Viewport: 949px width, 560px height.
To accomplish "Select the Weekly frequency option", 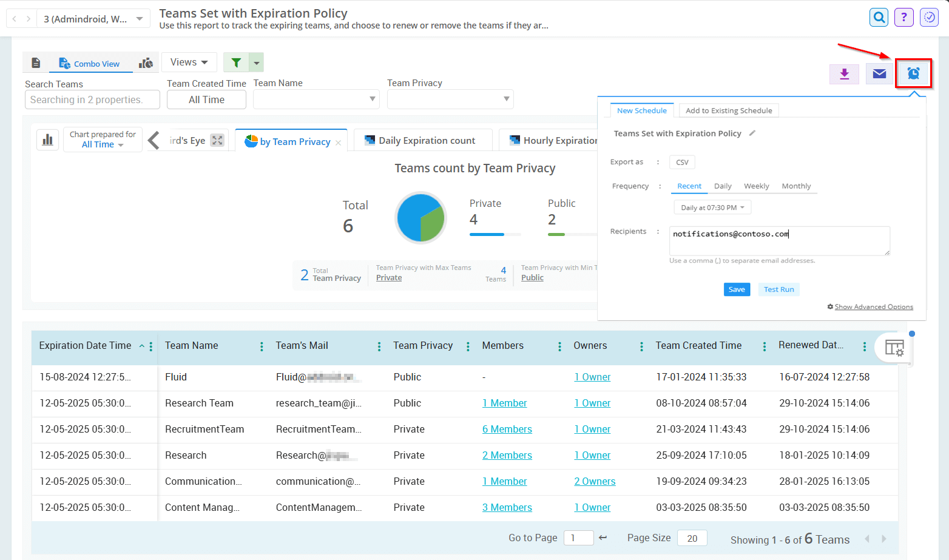I will 756,186.
